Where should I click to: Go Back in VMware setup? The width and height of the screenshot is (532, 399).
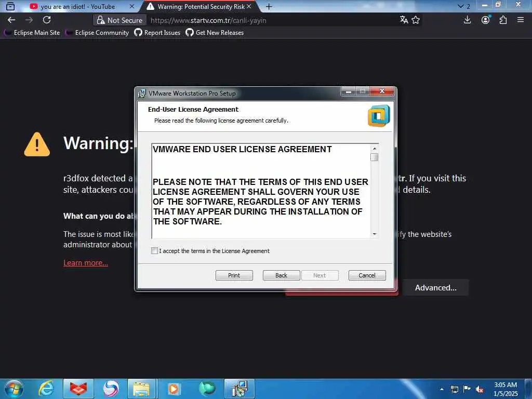pyautogui.click(x=281, y=275)
